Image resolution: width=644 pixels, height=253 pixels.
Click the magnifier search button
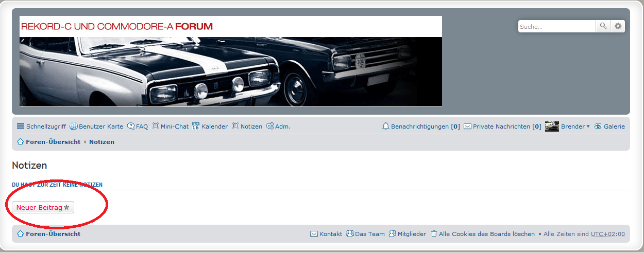pyautogui.click(x=603, y=26)
